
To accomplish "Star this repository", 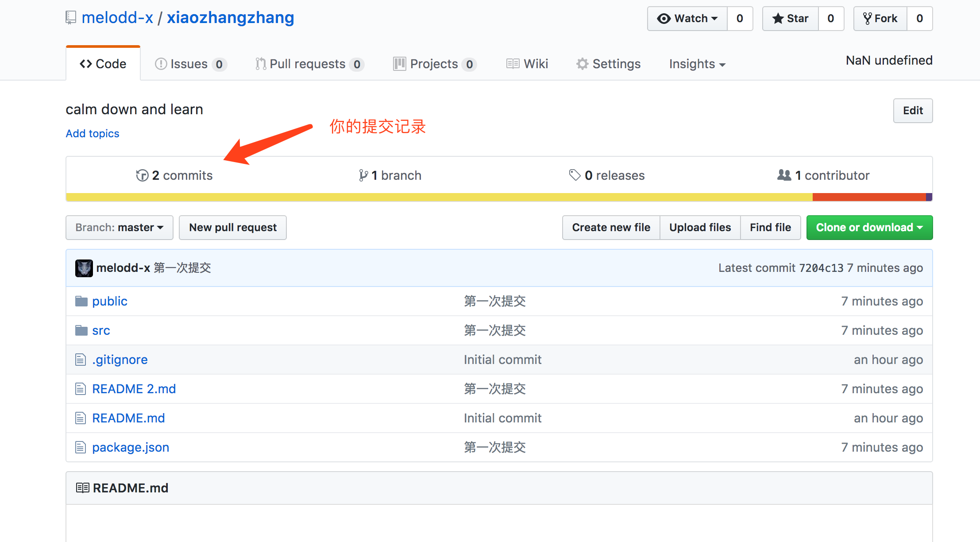I will coord(791,19).
